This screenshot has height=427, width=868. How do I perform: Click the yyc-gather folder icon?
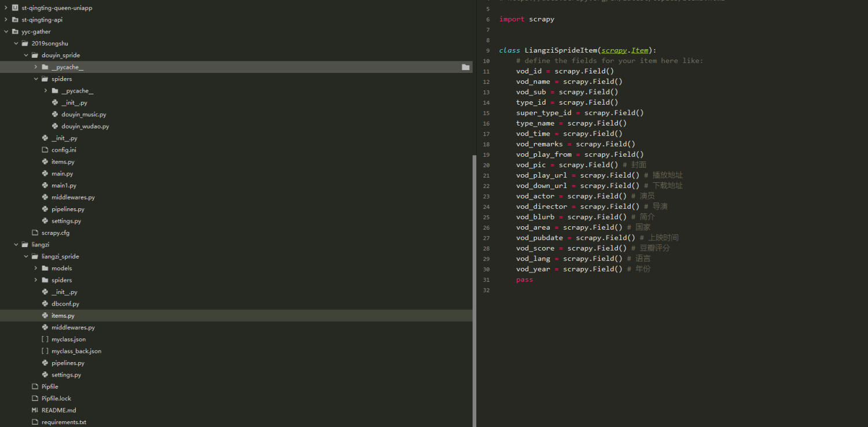15,32
